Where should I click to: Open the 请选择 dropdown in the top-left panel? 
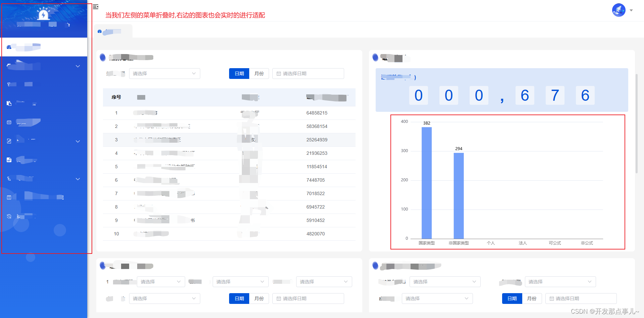pyautogui.click(x=164, y=74)
